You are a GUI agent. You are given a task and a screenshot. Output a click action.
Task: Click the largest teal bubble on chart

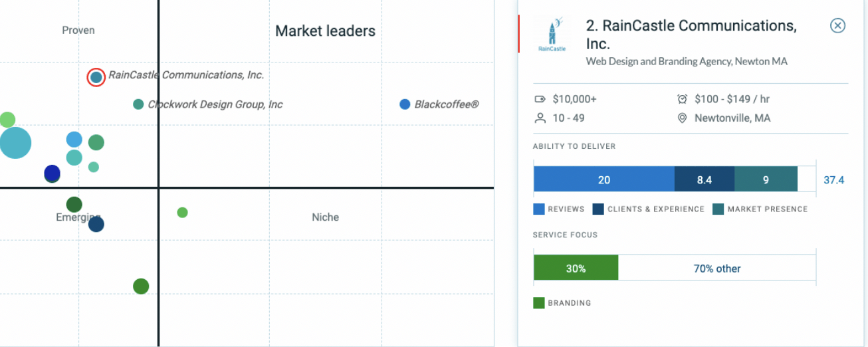(x=14, y=143)
